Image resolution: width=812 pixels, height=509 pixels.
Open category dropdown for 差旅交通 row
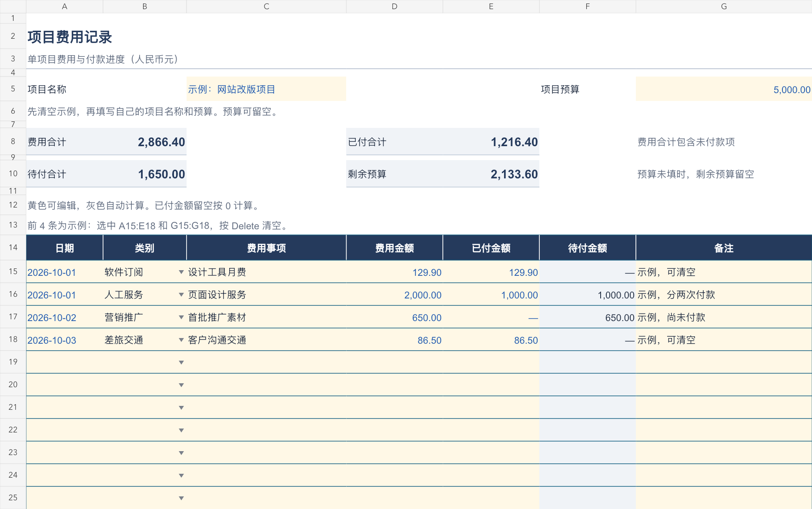[181, 340]
